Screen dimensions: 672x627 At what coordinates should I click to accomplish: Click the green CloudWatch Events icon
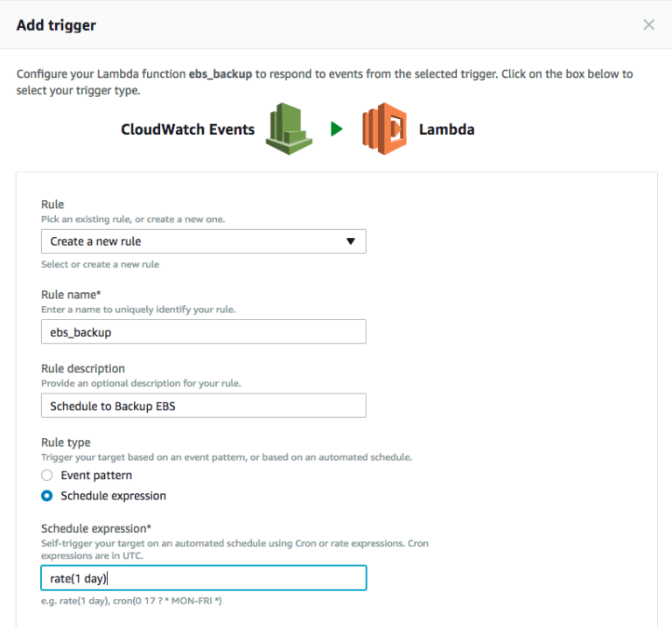289,129
